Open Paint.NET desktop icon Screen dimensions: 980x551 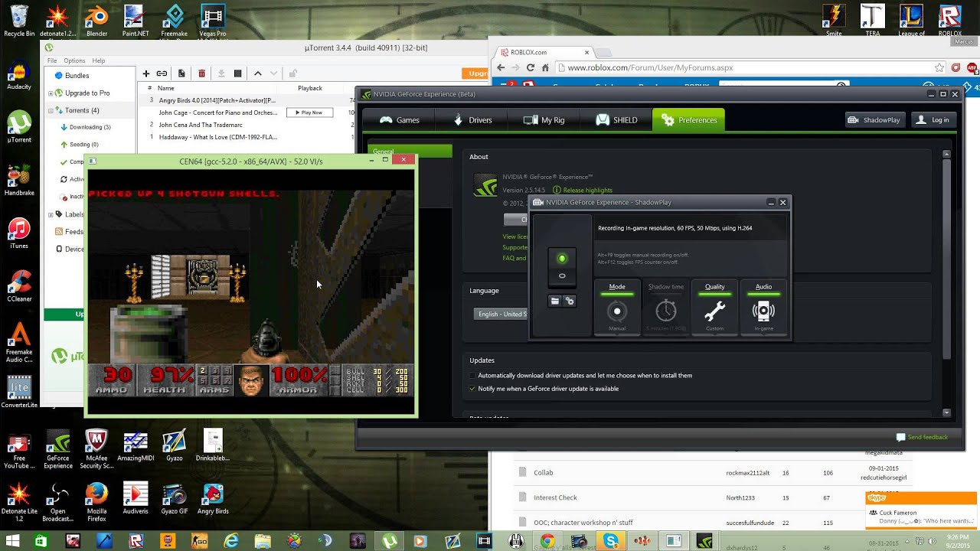(136, 21)
